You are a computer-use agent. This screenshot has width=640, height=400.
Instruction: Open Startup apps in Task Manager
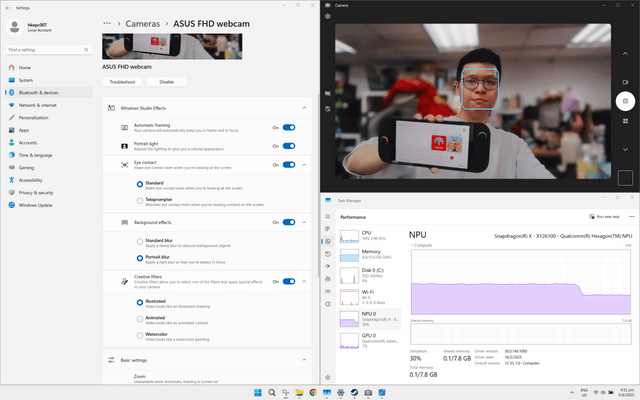point(327,266)
